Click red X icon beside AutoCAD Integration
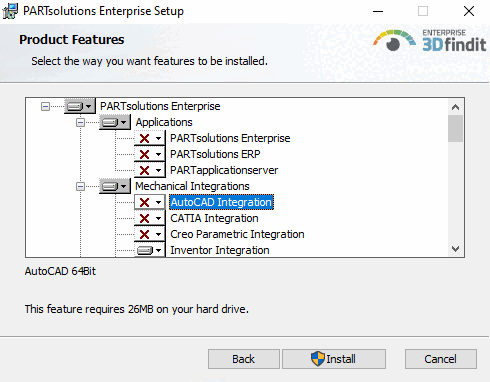Viewport: 490px width, 382px height. point(144,202)
